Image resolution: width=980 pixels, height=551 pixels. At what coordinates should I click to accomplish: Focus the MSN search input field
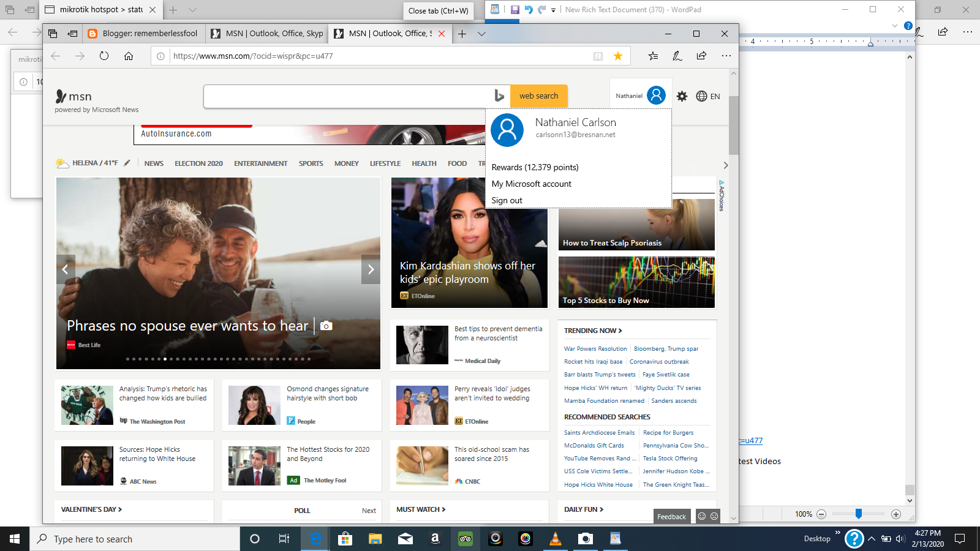(348, 96)
